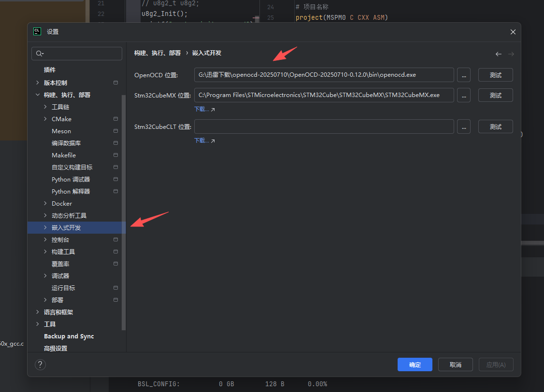Screen dimensions: 544x392
Task: Click u8g2_Init(); line in the background editor
Action: click(164, 14)
